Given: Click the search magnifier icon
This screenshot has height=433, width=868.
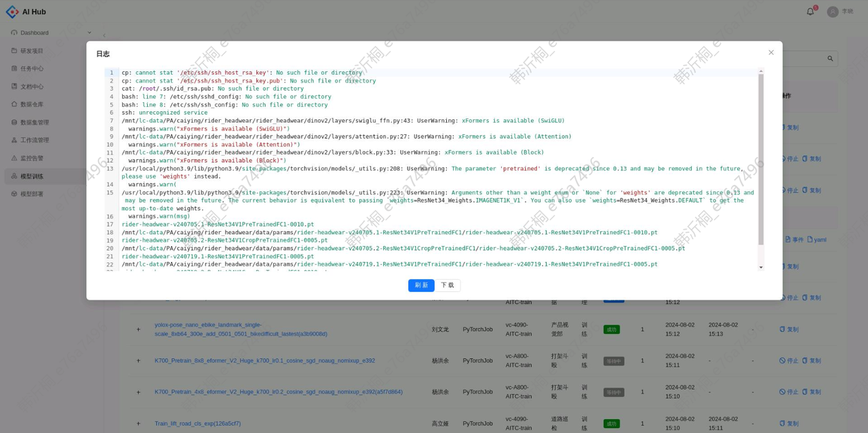Looking at the screenshot, I should click(830, 59).
